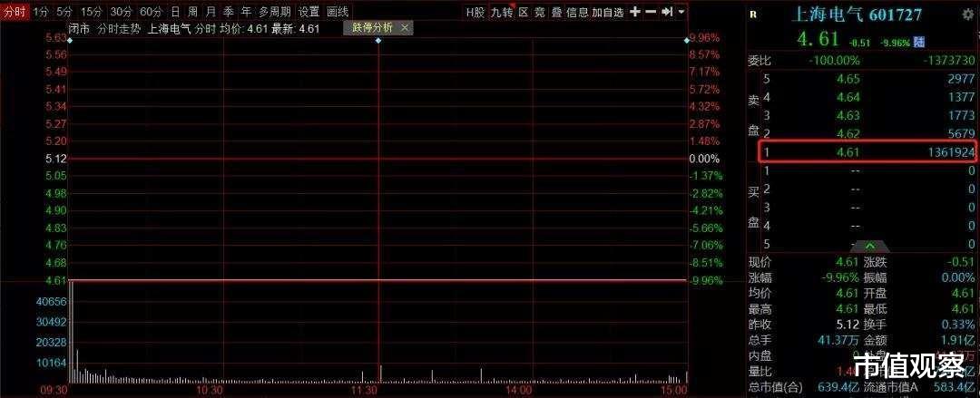Select the 季 quarterly period
This screenshot has width=980, height=398.
230,12
